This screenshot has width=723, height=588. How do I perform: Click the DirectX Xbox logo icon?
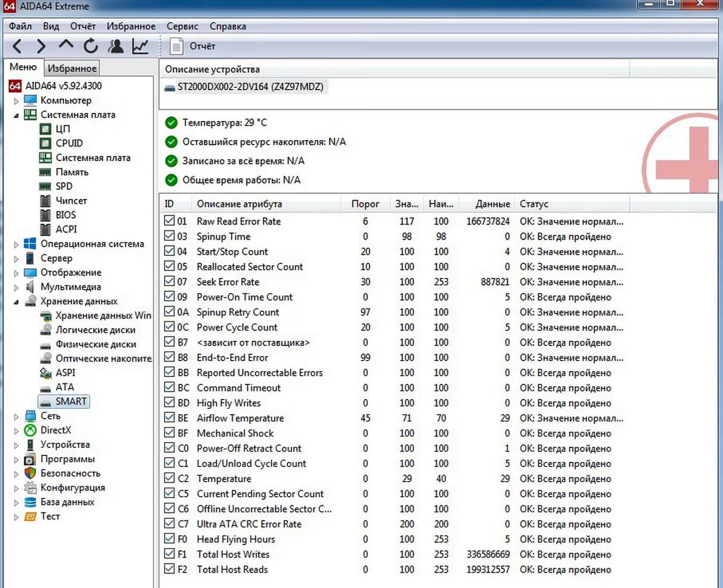pyautogui.click(x=30, y=430)
